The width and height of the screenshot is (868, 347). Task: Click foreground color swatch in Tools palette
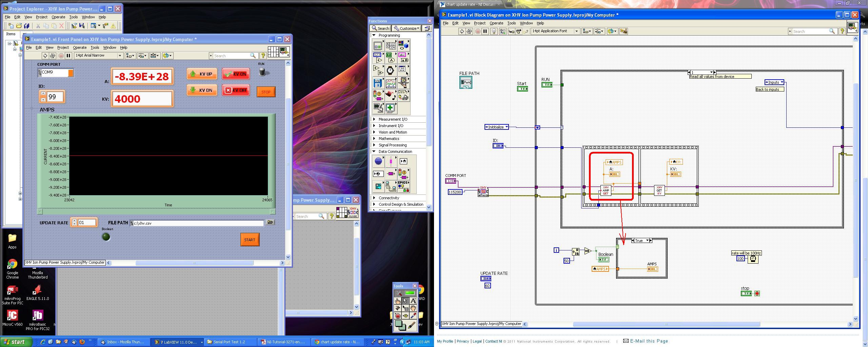point(398,324)
